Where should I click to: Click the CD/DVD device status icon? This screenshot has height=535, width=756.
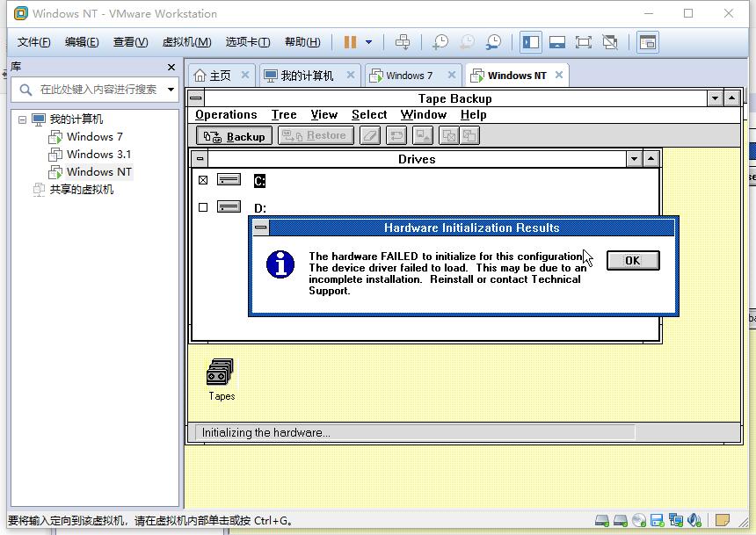639,520
